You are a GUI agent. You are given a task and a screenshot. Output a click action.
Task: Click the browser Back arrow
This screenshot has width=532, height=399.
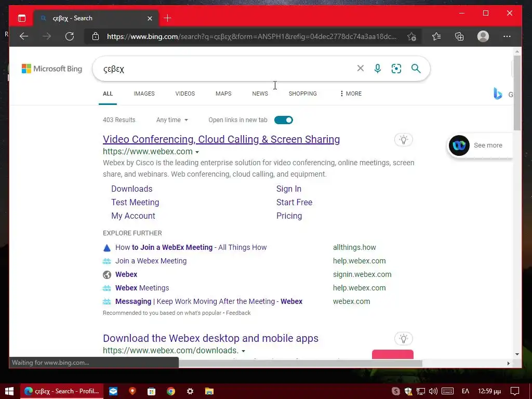tap(24, 36)
